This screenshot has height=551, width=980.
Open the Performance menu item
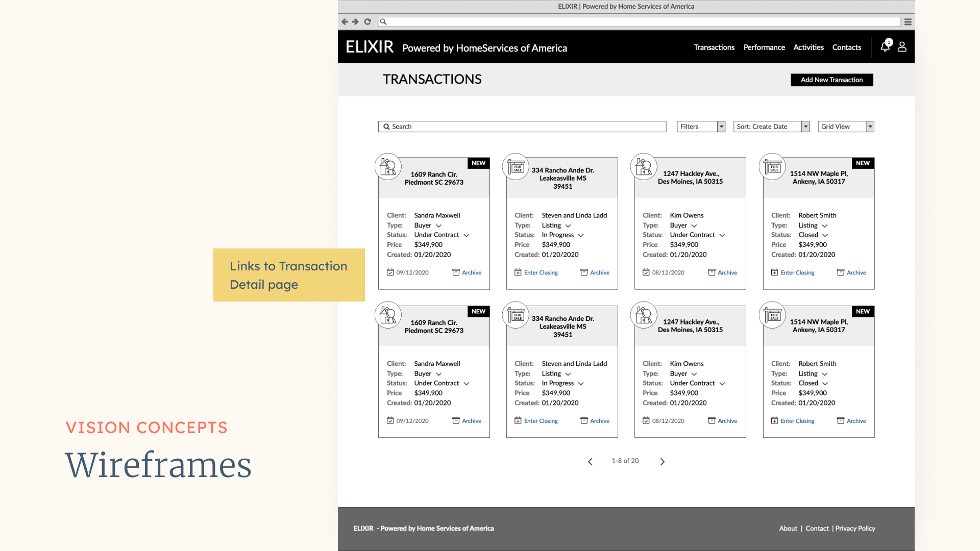coord(764,47)
